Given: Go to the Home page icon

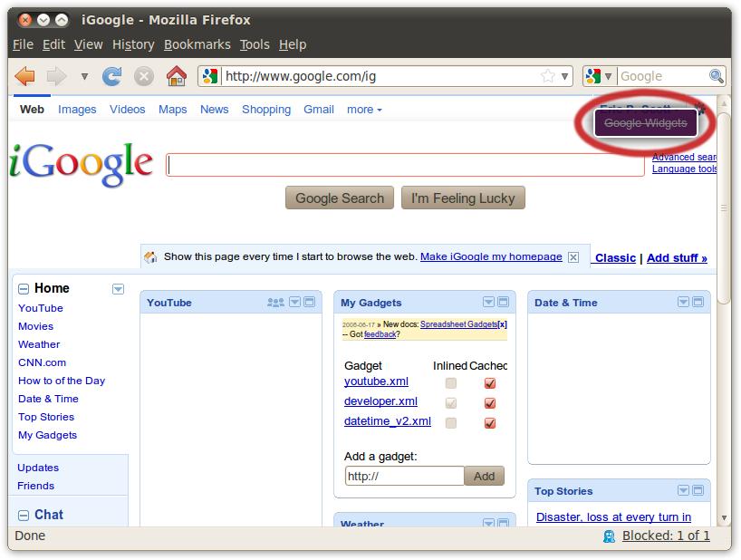Looking at the screenshot, I should 177,75.
